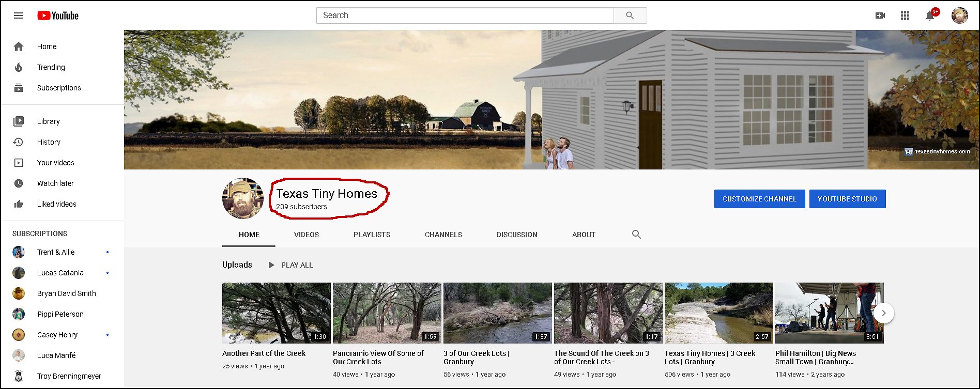This screenshot has width=980, height=389.
Task: Click YouTube Studio button
Action: point(847,199)
